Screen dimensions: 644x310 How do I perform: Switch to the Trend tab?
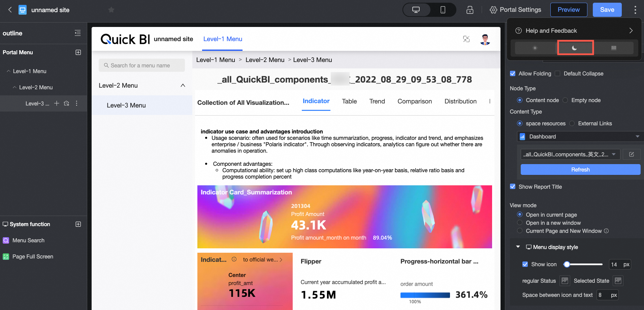coord(377,101)
